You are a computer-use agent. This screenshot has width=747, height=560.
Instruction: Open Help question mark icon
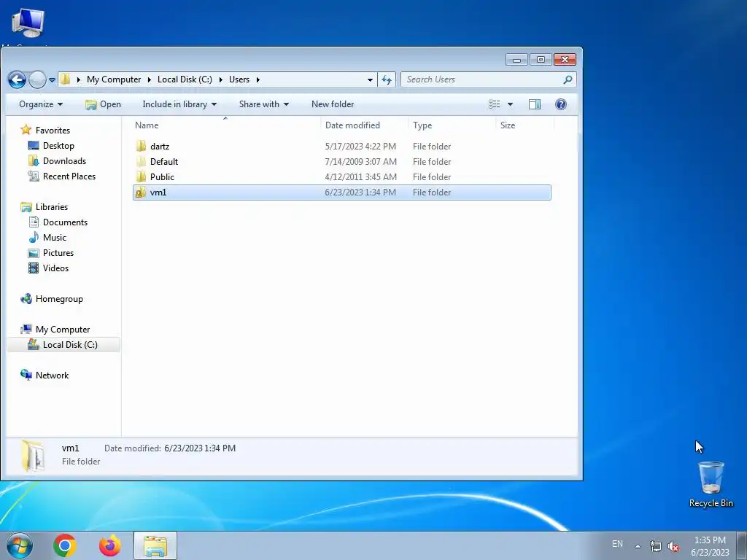[561, 104]
